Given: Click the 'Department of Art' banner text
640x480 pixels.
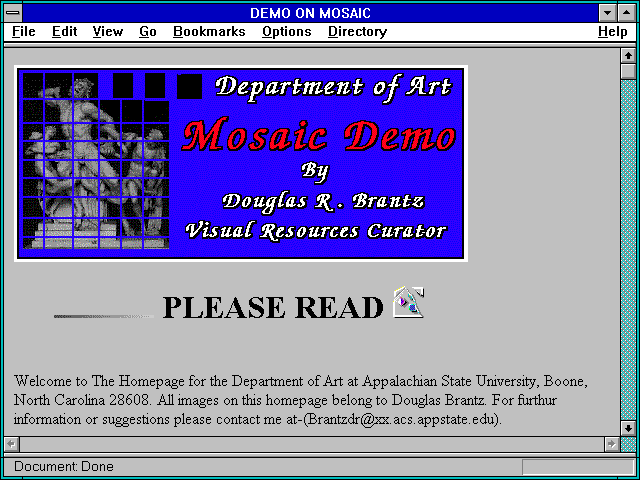Looking at the screenshot, I should click(x=333, y=87).
